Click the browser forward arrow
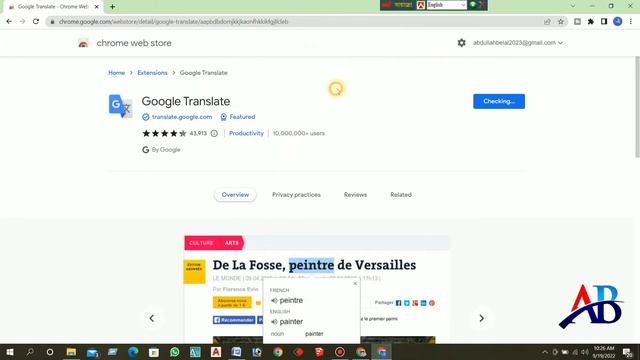Screen dimensions: 640x360 point(22,22)
